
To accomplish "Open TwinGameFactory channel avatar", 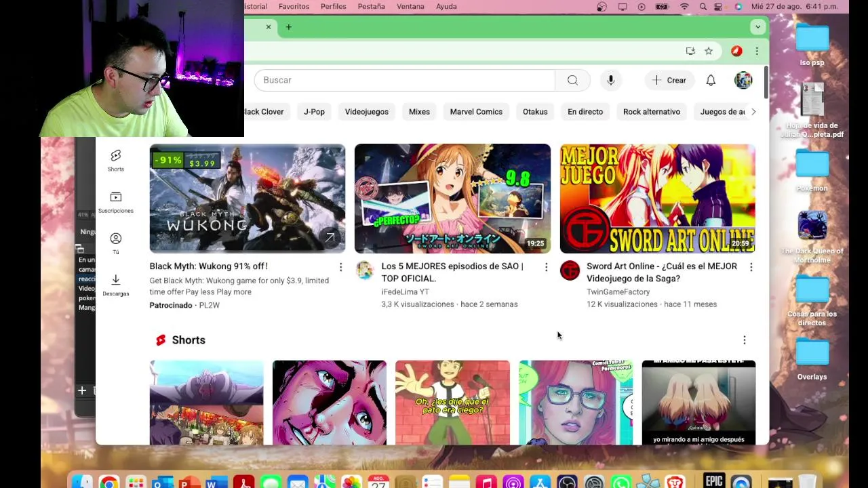I will tap(570, 270).
